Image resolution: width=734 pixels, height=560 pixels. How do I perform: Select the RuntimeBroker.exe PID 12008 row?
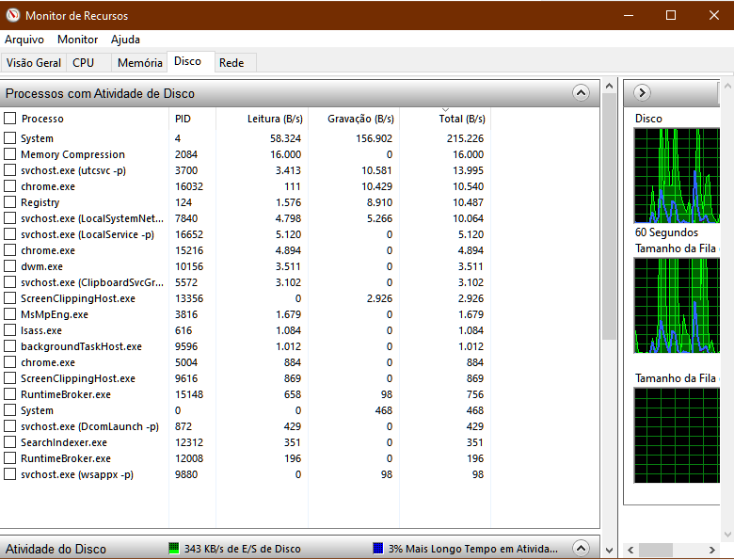point(246,458)
